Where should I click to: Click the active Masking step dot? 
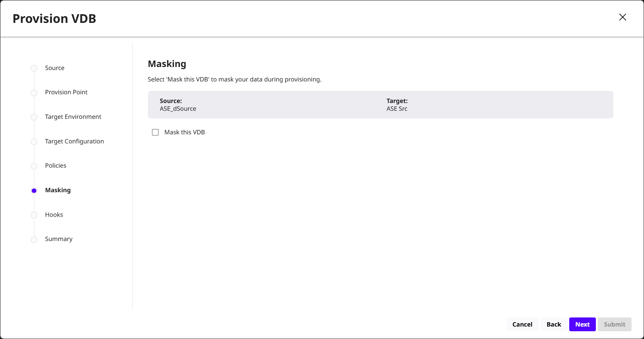pos(34,191)
